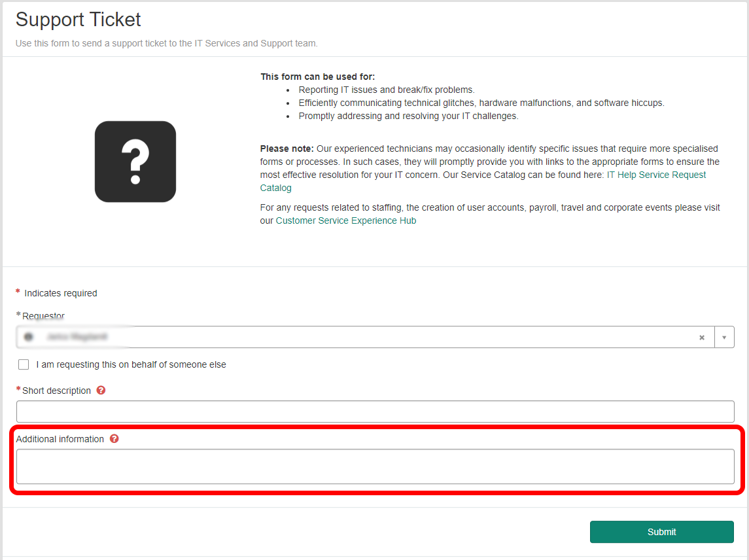The height and width of the screenshot is (560, 749).
Task: Click the requestor avatar icon in the field
Action: (28, 338)
